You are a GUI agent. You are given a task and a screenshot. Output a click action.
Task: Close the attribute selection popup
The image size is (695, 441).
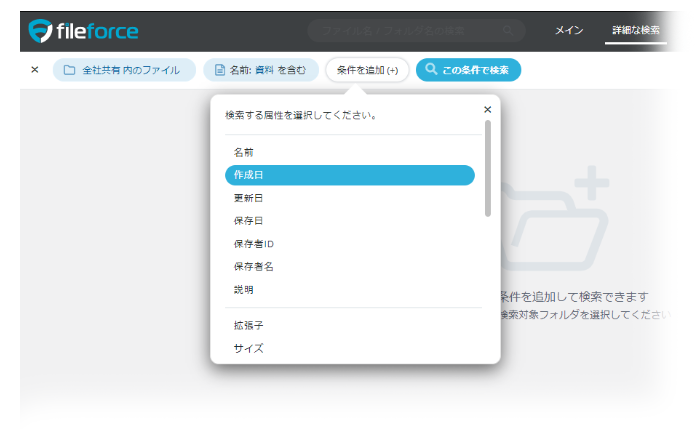[487, 109]
